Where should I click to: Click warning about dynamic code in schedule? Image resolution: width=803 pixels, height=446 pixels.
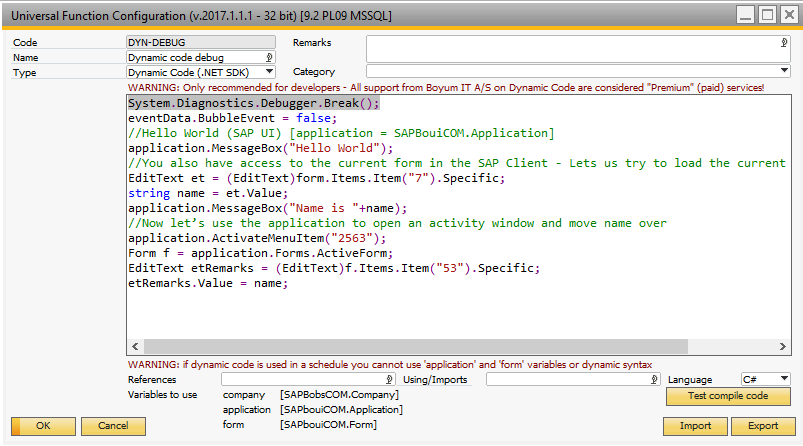pyautogui.click(x=390, y=365)
